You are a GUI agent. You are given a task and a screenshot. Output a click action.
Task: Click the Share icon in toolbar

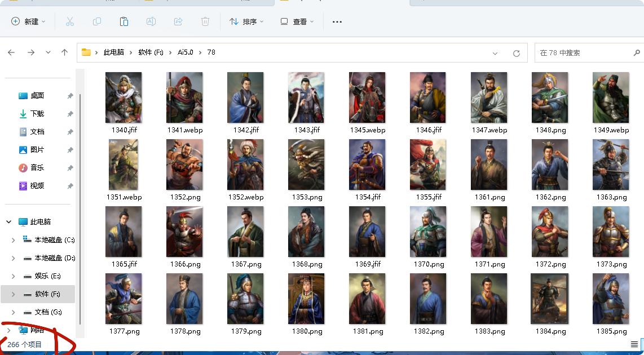(178, 22)
